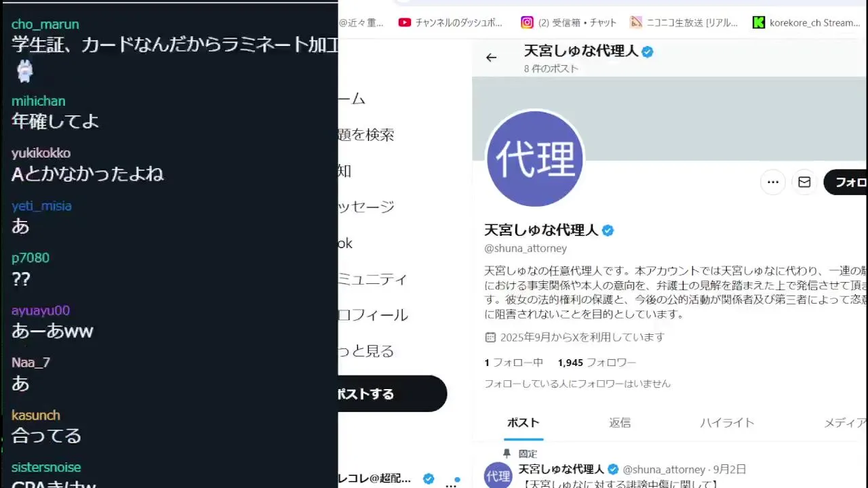Switch to the メディア tab

[x=846, y=423]
